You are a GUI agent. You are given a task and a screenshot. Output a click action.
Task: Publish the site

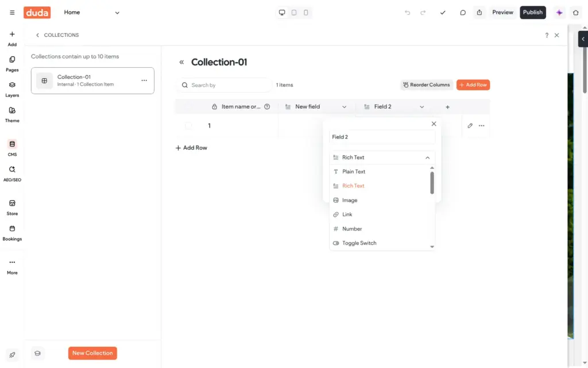(x=533, y=13)
